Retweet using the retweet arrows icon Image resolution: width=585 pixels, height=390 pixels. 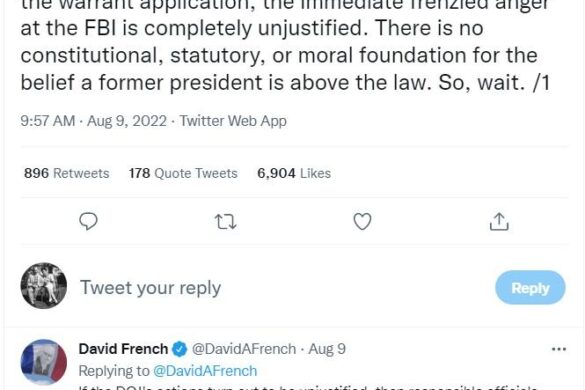coord(226,222)
